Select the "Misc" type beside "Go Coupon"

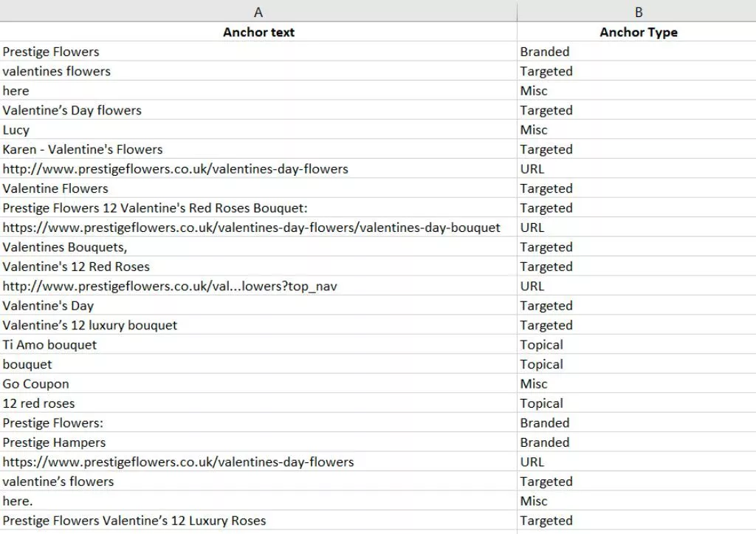click(x=534, y=384)
